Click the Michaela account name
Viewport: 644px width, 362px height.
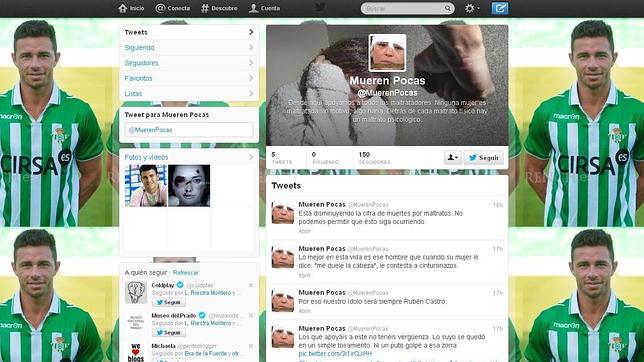coord(163,346)
